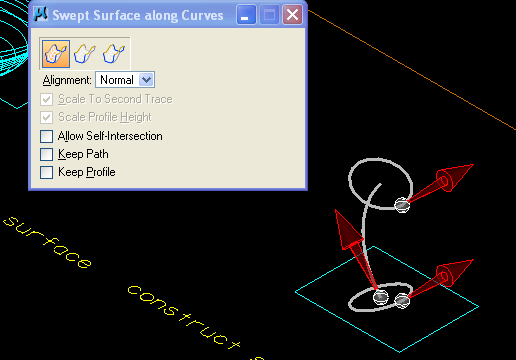Check the Keep Path option
This screenshot has width=516, height=360.
point(46,154)
